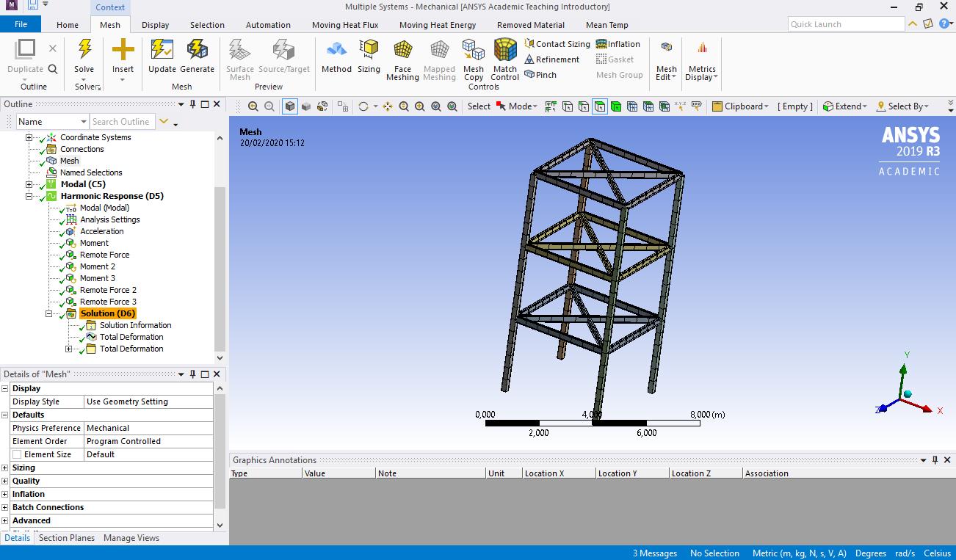Screen dimensions: 956x560
Task: Open the Select By dropdown
Action: point(902,106)
